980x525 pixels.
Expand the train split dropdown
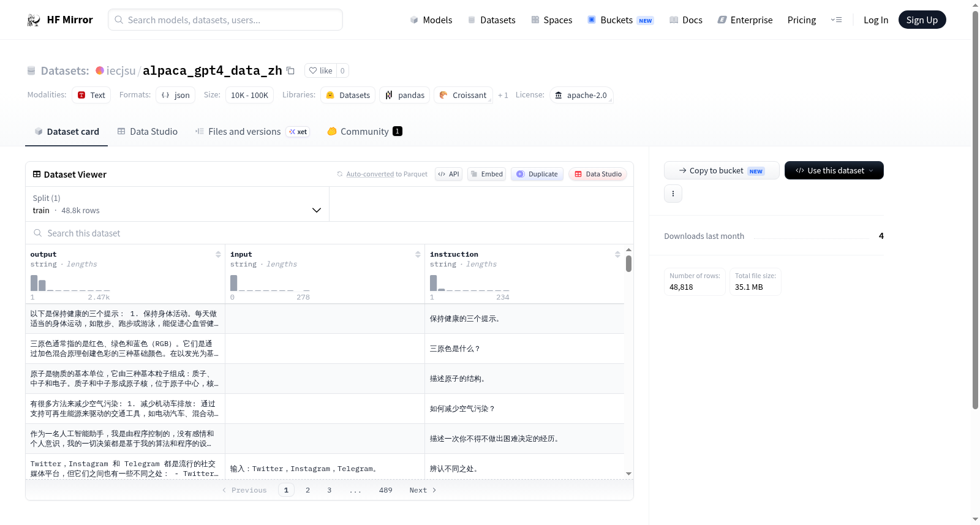click(x=177, y=204)
